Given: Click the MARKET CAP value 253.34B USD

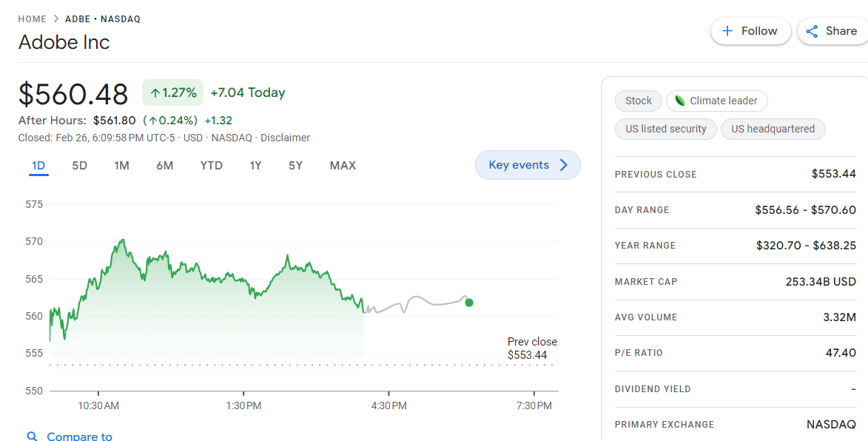Looking at the screenshot, I should point(821,282).
